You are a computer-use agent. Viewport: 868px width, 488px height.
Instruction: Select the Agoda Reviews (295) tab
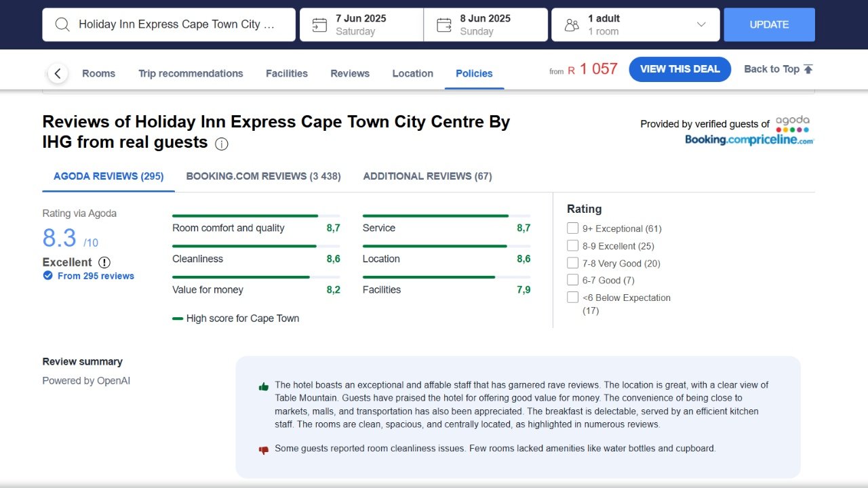point(108,176)
